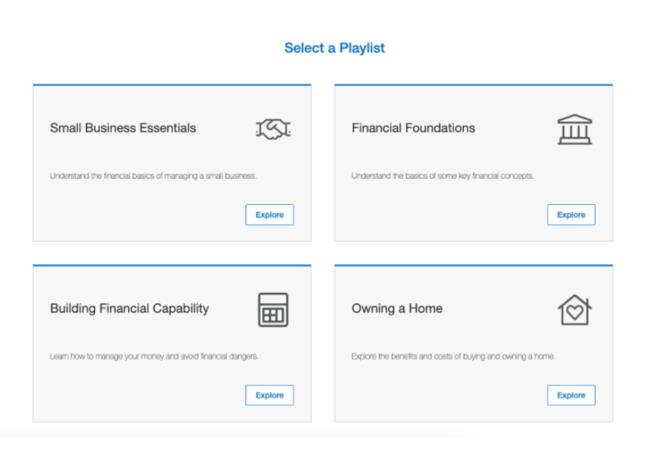Click blue top border of Owning a Home card
Screen dimensions: 670x466
coord(473,265)
